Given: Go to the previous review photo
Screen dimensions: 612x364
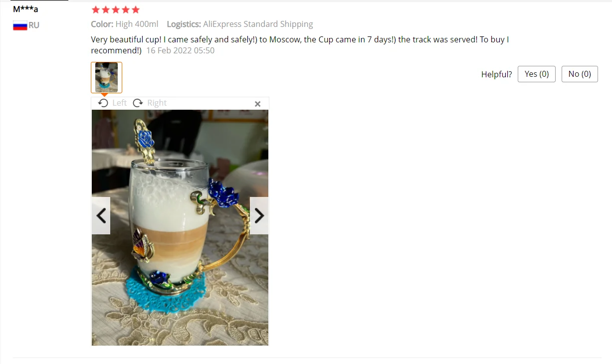Looking at the screenshot, I should click(101, 215).
